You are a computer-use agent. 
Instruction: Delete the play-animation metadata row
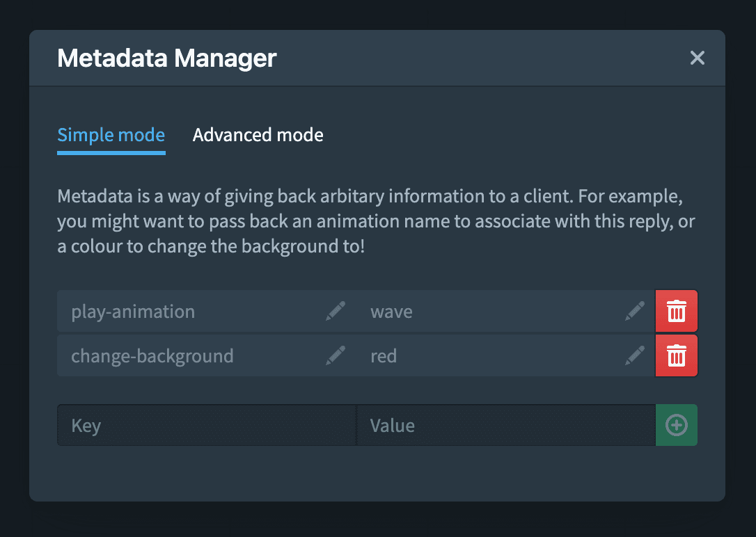coord(677,312)
